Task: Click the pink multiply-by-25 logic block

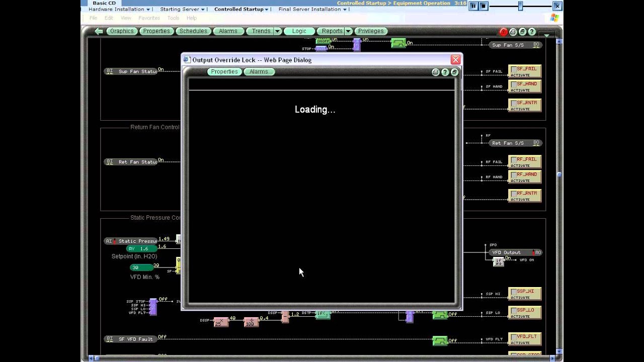Action: coord(220,322)
